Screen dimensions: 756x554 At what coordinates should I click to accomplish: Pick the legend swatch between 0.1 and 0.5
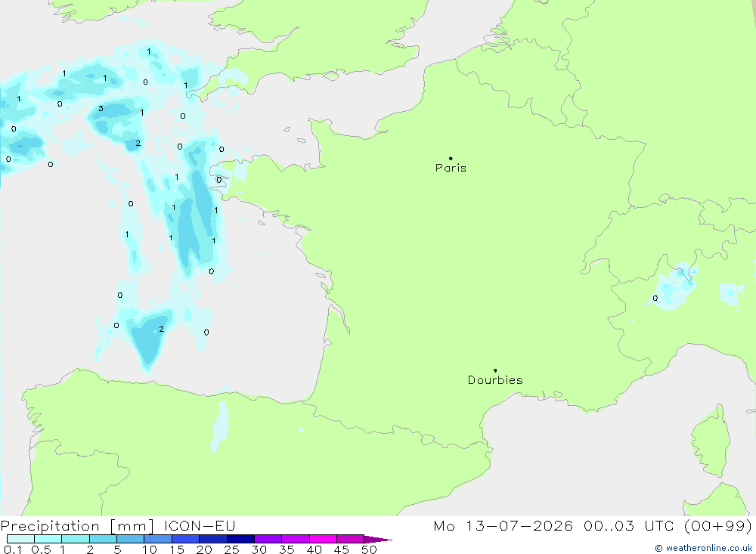pos(20,539)
